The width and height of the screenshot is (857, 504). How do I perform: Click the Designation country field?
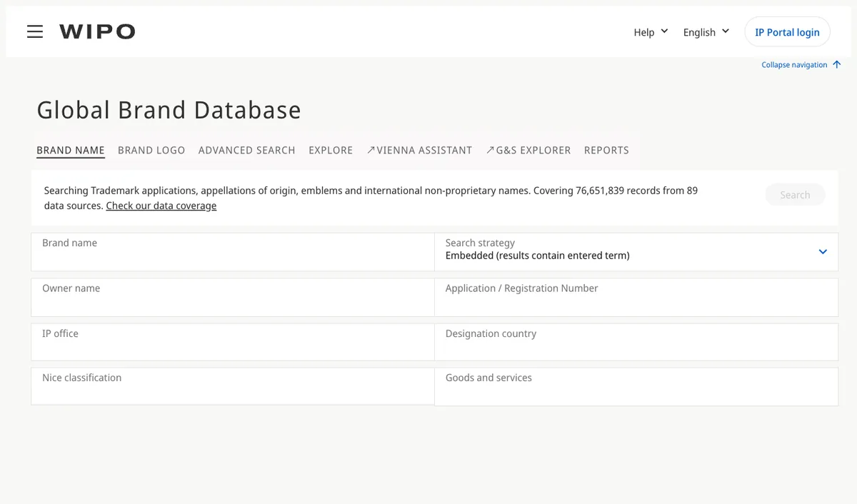(636, 343)
